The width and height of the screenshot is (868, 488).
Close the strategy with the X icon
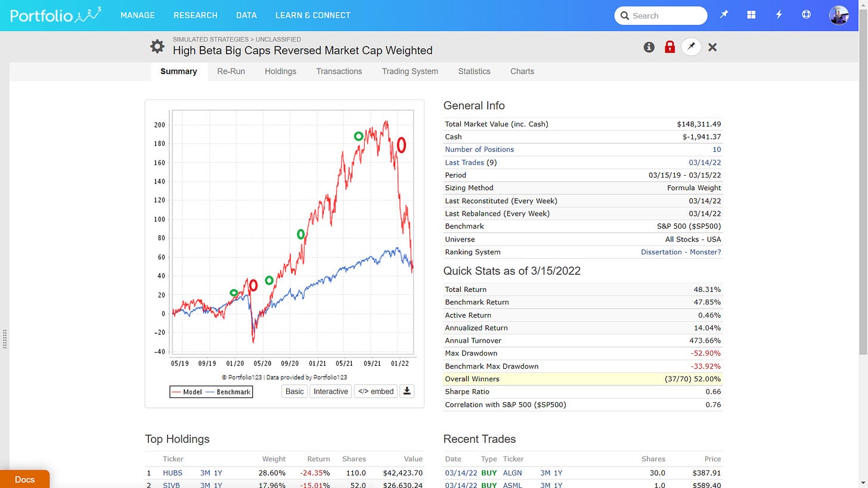coord(712,47)
